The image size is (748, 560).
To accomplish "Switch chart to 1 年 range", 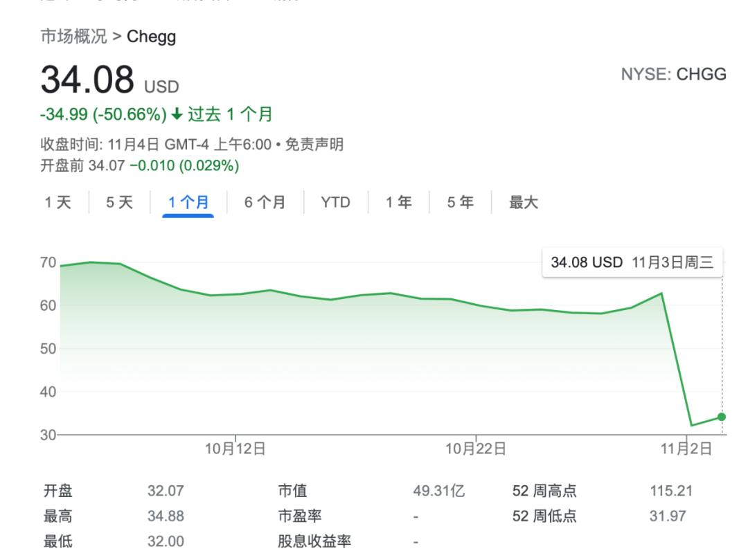I will 398,203.
